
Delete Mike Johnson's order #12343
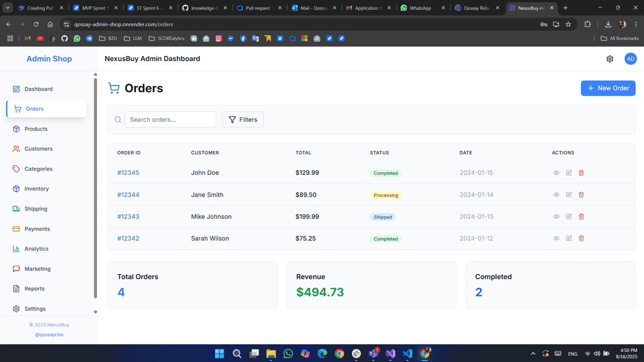click(x=581, y=216)
